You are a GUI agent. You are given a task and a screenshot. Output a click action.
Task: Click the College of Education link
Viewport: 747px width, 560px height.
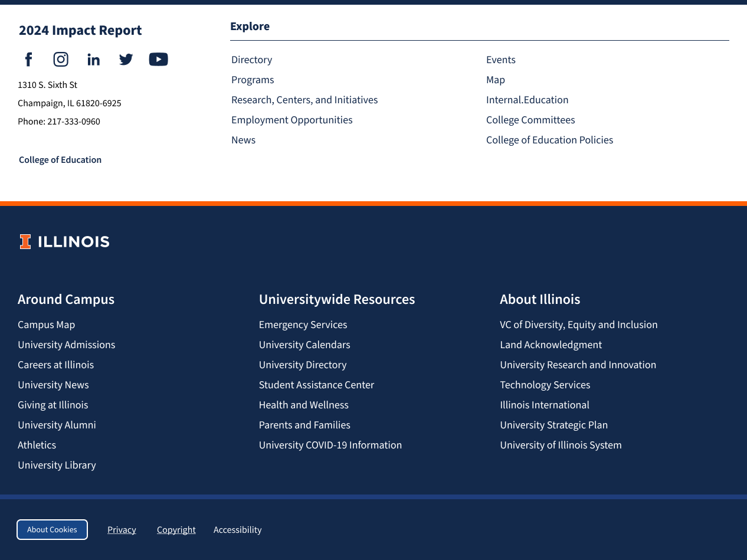coord(60,160)
